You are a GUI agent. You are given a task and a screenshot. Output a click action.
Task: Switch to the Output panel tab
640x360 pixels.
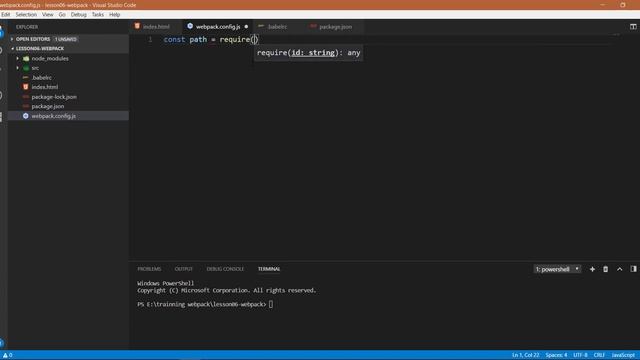click(x=184, y=269)
